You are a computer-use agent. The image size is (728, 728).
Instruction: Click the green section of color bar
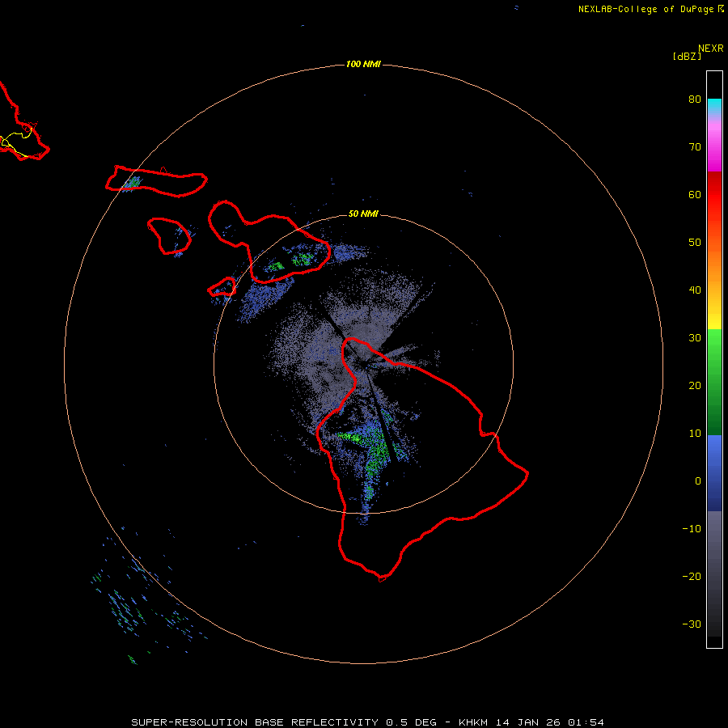pyautogui.click(x=714, y=382)
